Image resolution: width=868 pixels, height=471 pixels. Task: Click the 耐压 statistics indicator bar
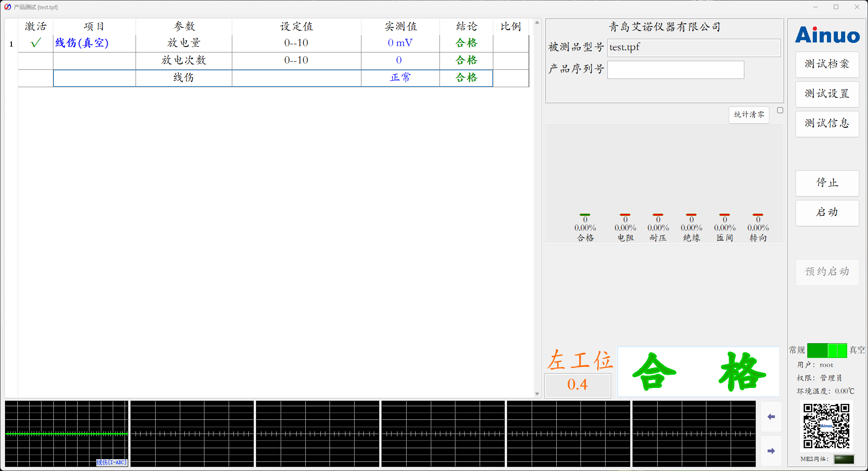tap(658, 215)
